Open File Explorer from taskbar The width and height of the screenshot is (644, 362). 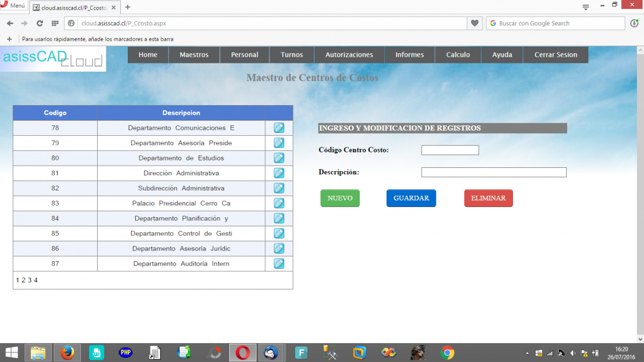tap(39, 352)
